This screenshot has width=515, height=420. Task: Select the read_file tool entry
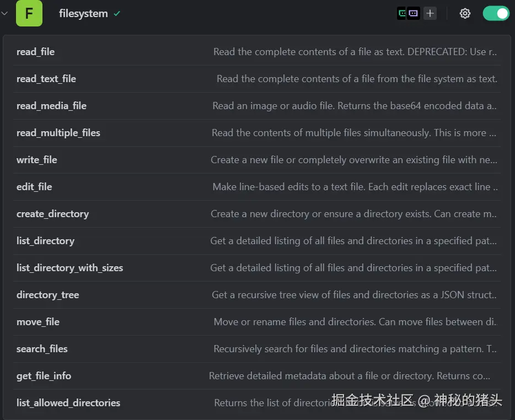click(x=36, y=52)
